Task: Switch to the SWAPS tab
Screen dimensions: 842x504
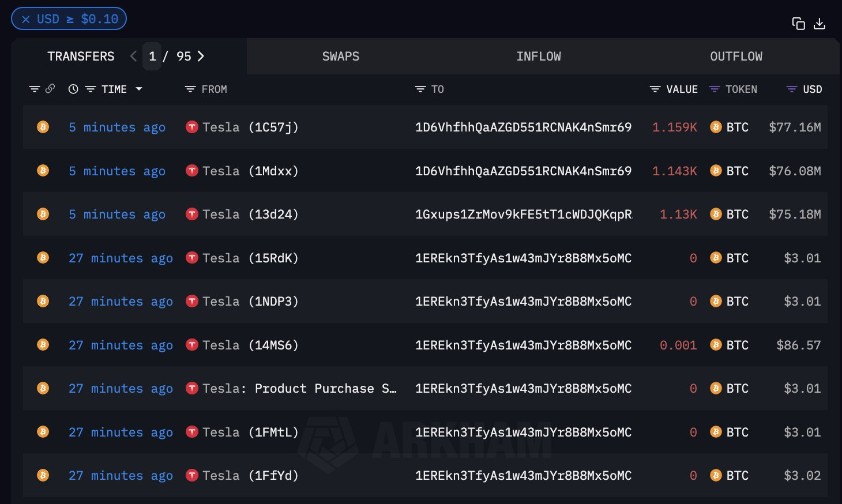Action: pyautogui.click(x=340, y=56)
